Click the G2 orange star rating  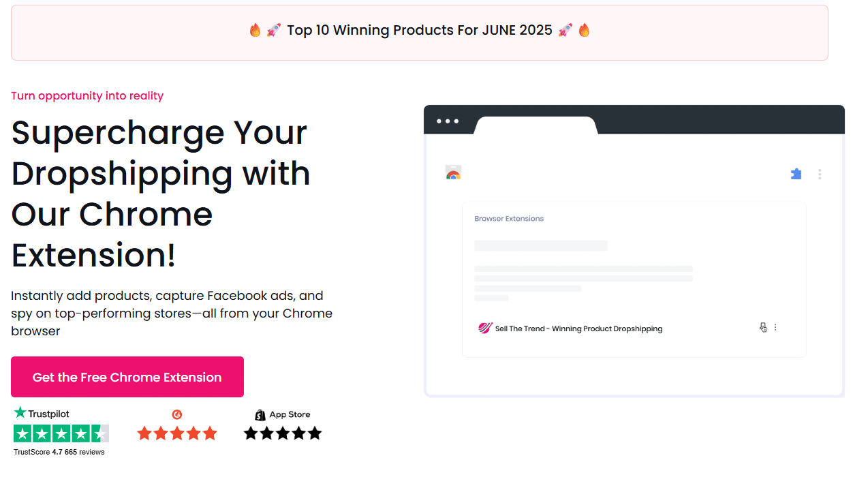click(x=177, y=433)
